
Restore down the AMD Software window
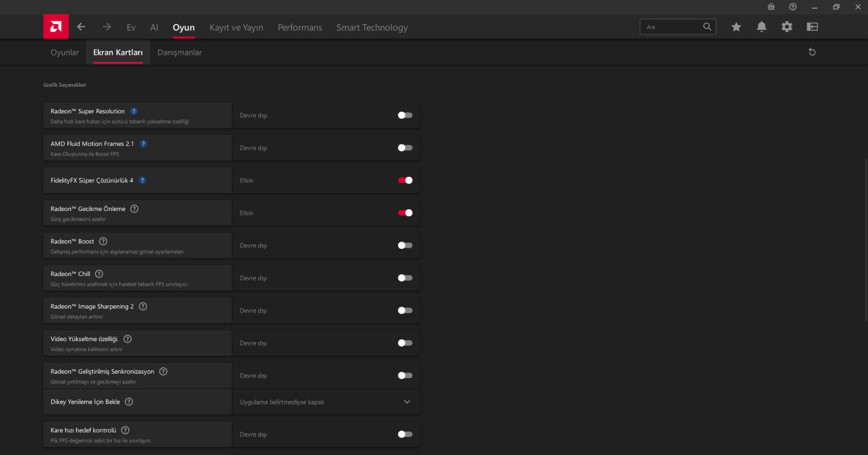point(836,7)
